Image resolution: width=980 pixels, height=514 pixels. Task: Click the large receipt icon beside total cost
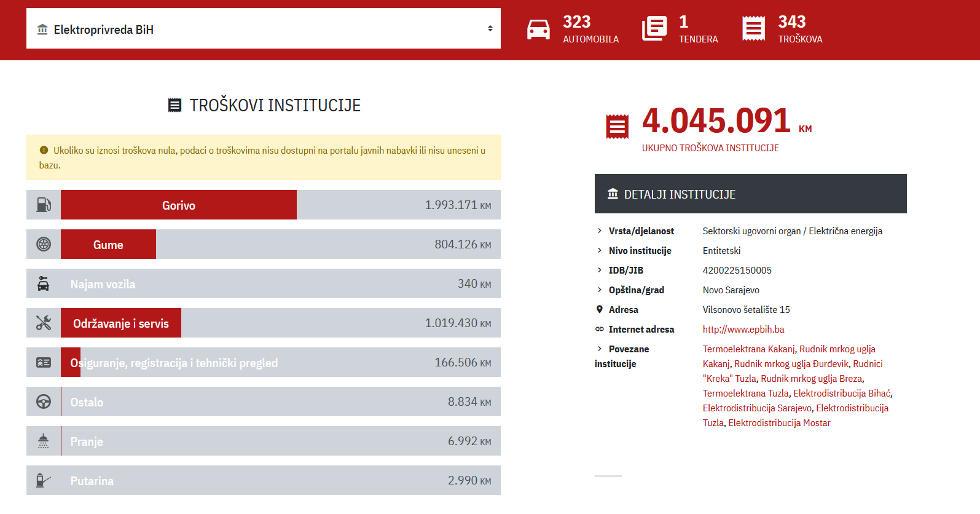click(617, 127)
